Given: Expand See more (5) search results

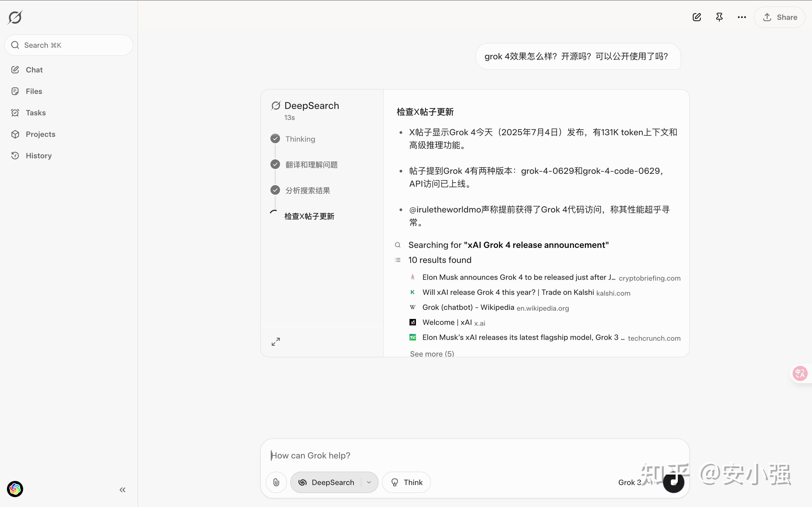Looking at the screenshot, I should coord(432,354).
